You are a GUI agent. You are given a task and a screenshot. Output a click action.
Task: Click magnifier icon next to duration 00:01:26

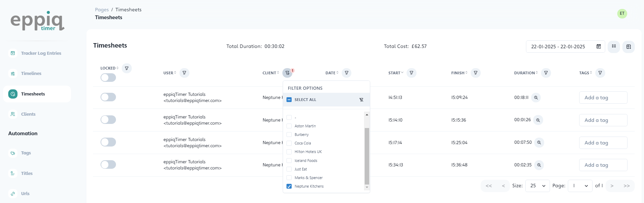pyautogui.click(x=538, y=120)
